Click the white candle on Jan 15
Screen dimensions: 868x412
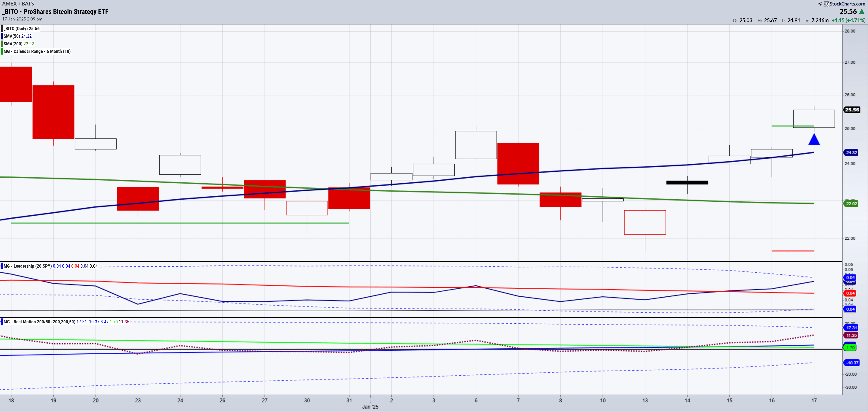[730, 160]
